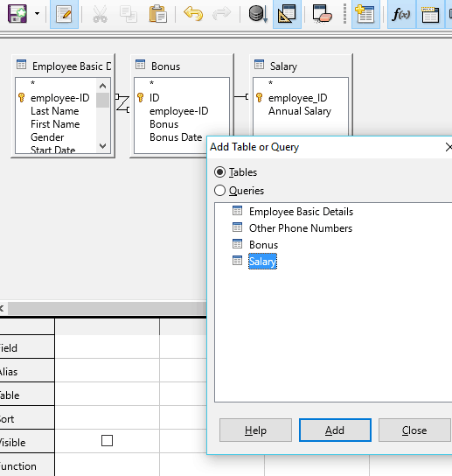Viewport: 452px width, 476px height.
Task: Click employee_ID field in Salary table
Action: pyautogui.click(x=297, y=98)
